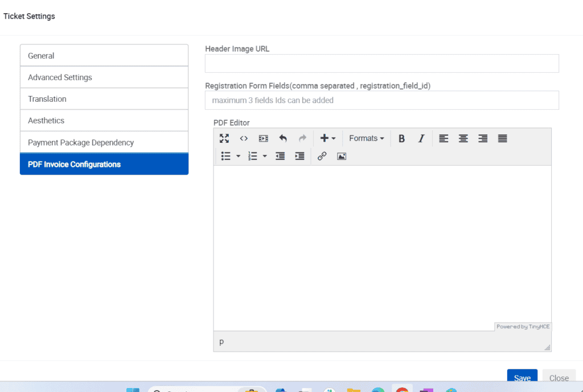Toggle italic formatting

click(421, 139)
